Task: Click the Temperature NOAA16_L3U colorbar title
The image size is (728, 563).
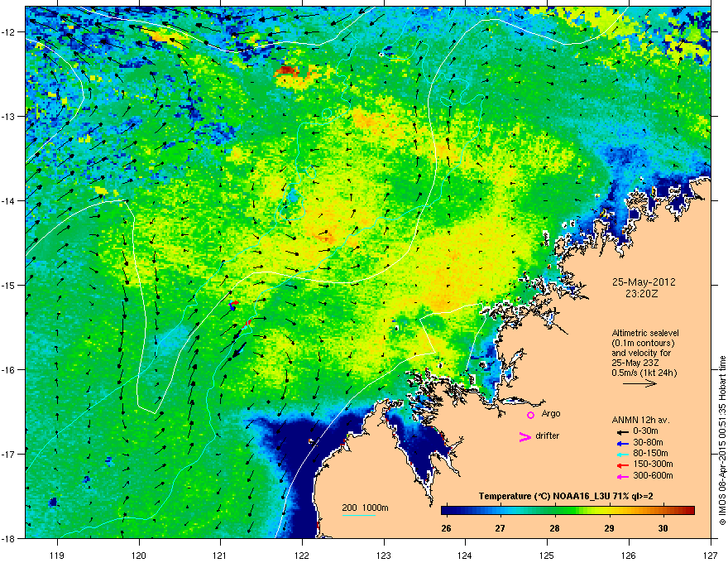Action: [566, 497]
